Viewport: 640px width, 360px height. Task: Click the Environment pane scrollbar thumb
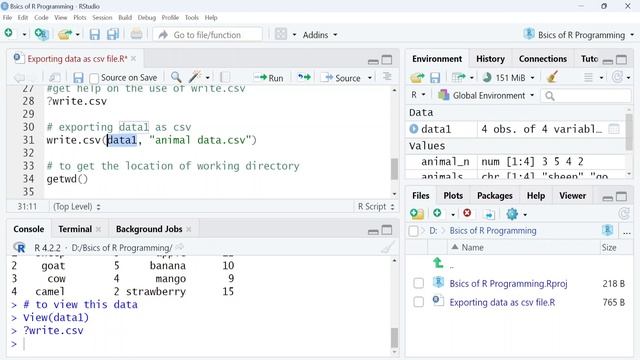[x=629, y=131]
